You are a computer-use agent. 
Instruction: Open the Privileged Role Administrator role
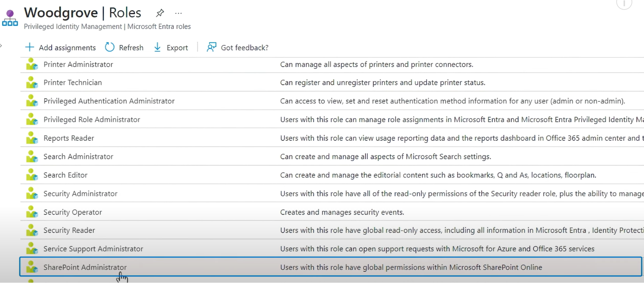coord(92,120)
